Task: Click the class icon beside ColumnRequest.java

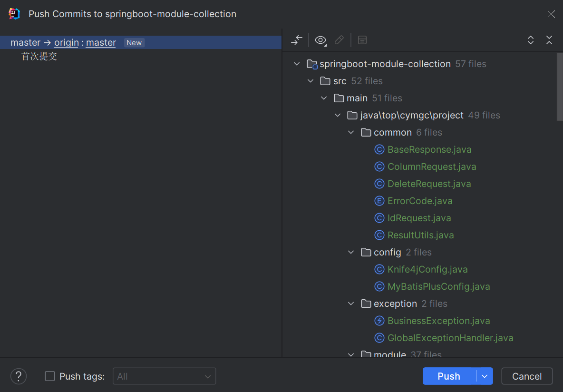Action: [379, 167]
